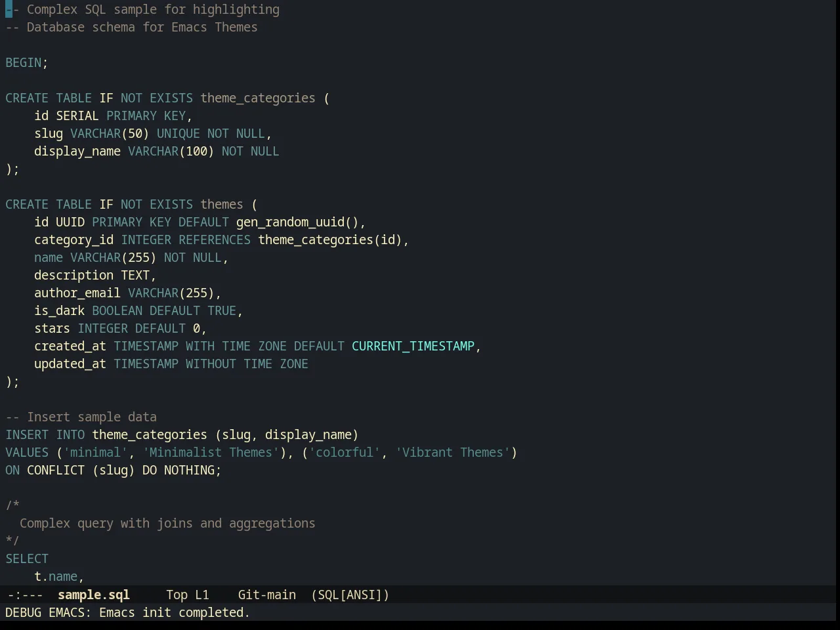Viewport: 840px width, 630px height.
Task: Click the INSERT INTO keyword
Action: point(45,434)
